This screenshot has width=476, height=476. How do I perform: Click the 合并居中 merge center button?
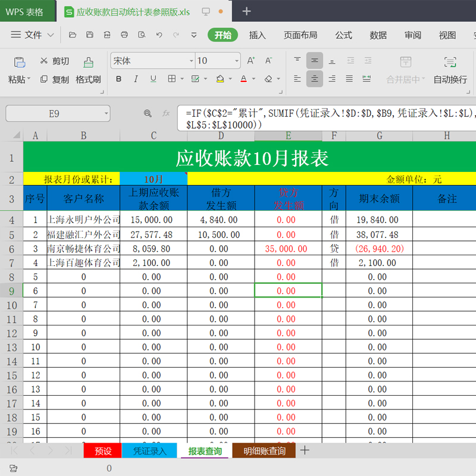click(406, 70)
